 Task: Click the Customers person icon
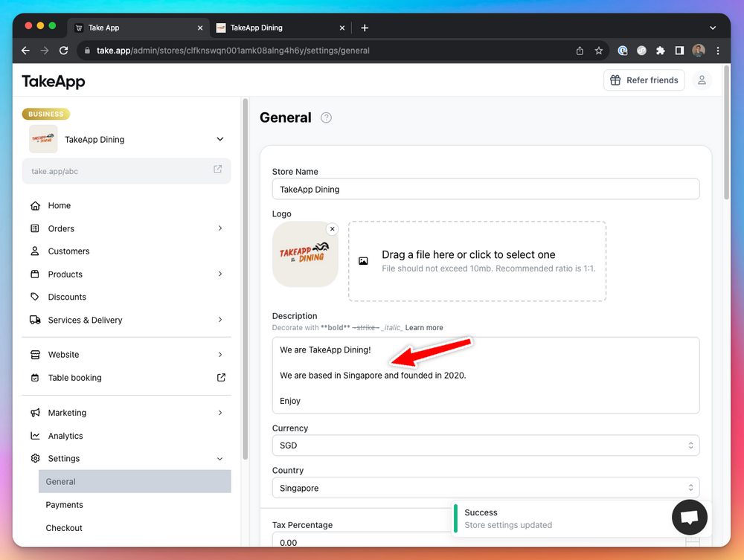pyautogui.click(x=35, y=251)
